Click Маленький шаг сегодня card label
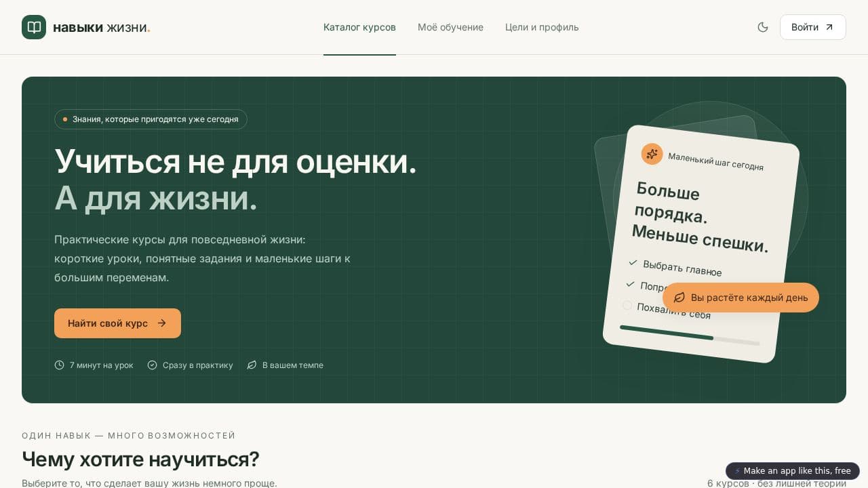Image resolution: width=868 pixels, height=488 pixels. pos(715,162)
